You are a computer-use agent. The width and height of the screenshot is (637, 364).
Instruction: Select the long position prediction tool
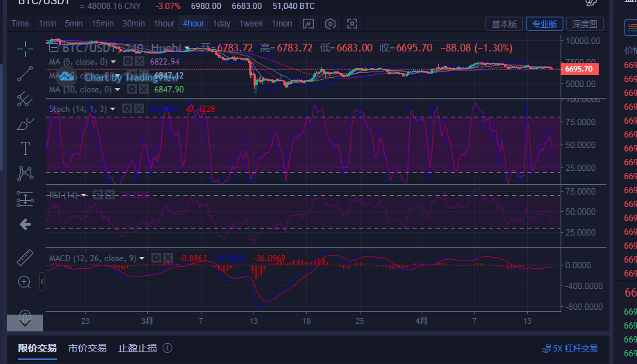tap(25, 199)
